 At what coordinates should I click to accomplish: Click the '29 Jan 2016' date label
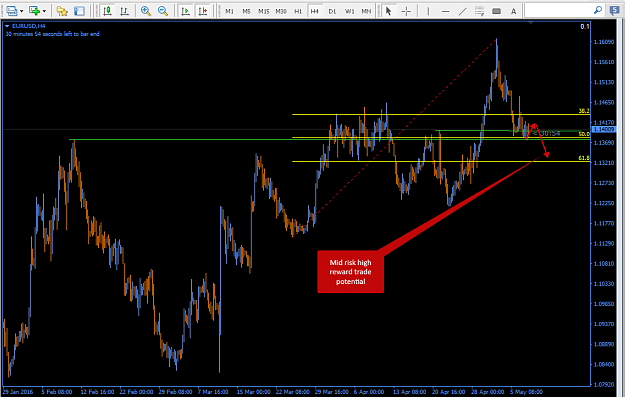tap(18, 392)
